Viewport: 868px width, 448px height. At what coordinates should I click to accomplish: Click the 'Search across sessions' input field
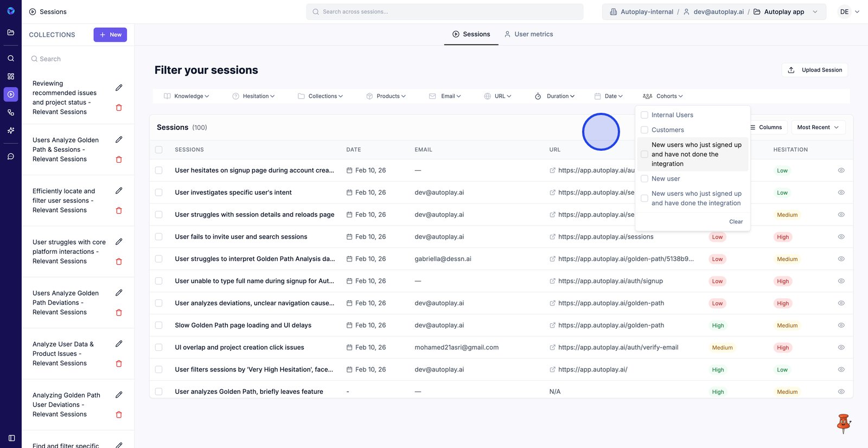tap(445, 12)
